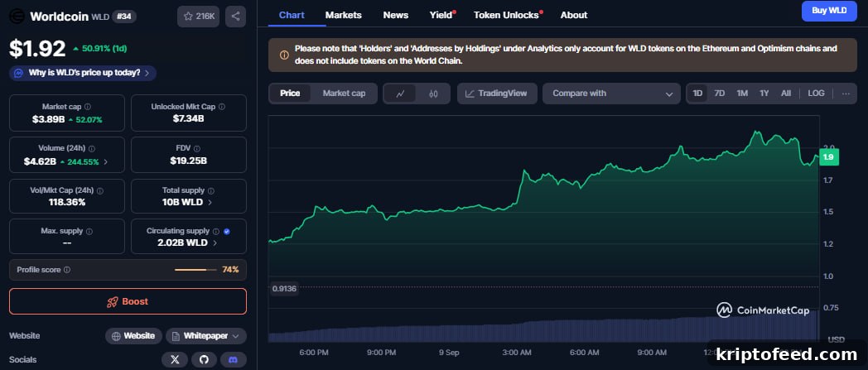Expand Volume (24h) details chevron
Image resolution: width=868 pixels, height=370 pixels.
click(x=106, y=162)
